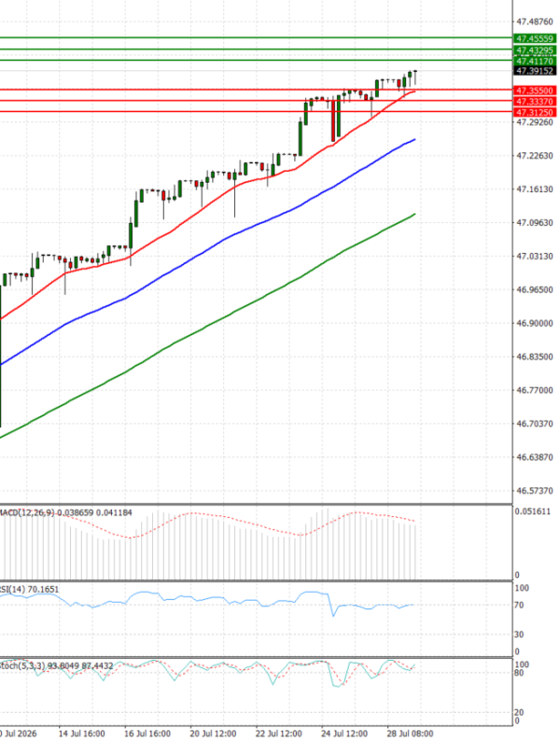Click the 46.63870 price axis value
Image resolution: width=560 pixels, height=741 pixels.
pos(534,457)
